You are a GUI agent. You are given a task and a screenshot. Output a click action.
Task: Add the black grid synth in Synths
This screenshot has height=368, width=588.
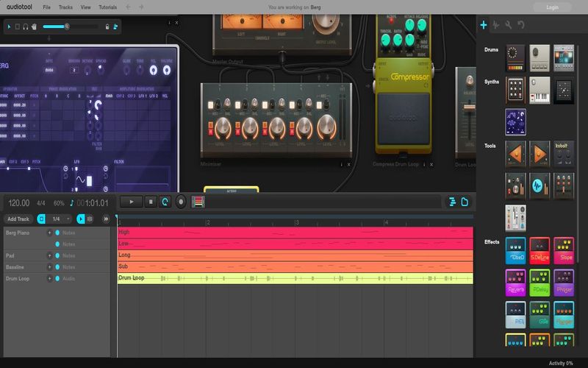[564, 90]
